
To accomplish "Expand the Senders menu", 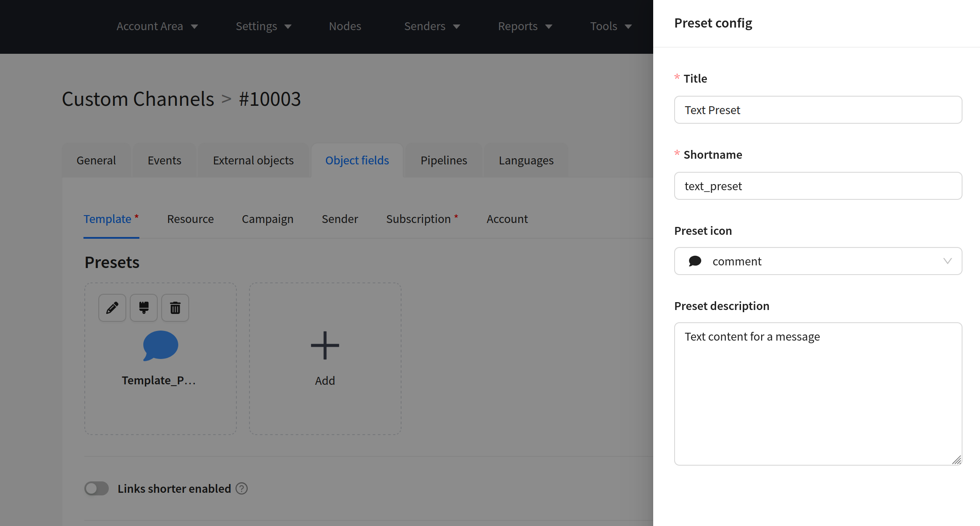I will (432, 26).
